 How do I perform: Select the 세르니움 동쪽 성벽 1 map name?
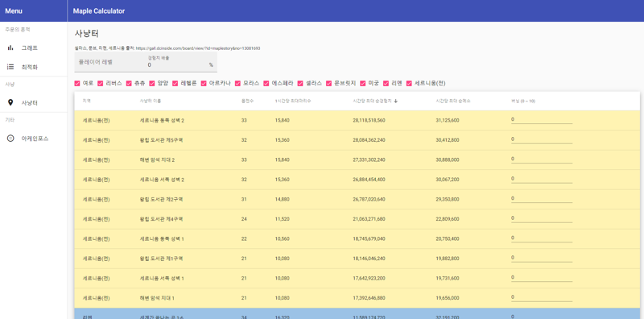tap(162, 238)
